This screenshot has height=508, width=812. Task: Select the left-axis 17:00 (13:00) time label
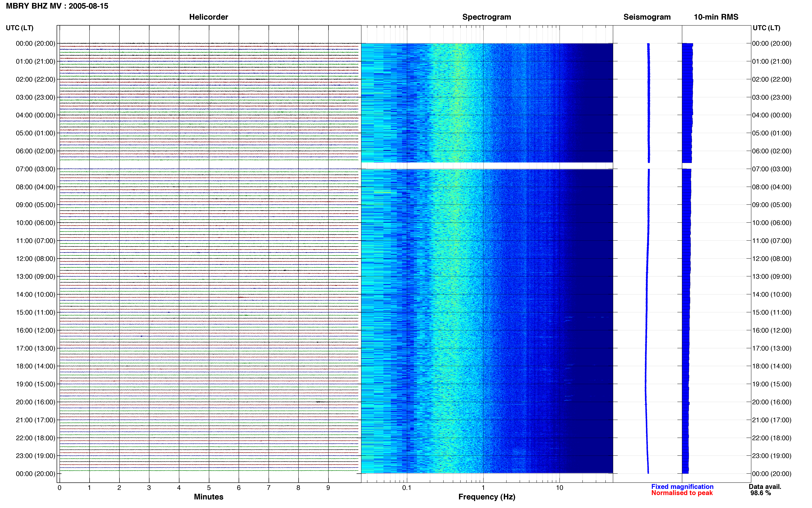pyautogui.click(x=36, y=348)
